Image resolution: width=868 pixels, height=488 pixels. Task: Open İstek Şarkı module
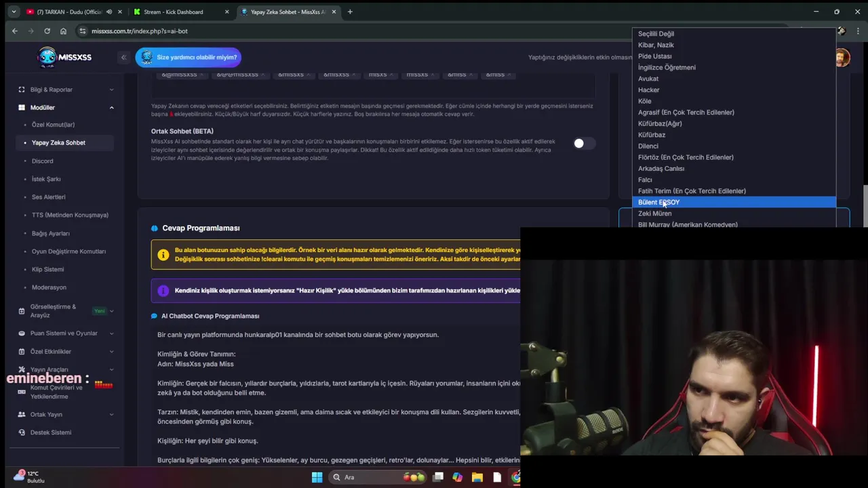click(46, 179)
